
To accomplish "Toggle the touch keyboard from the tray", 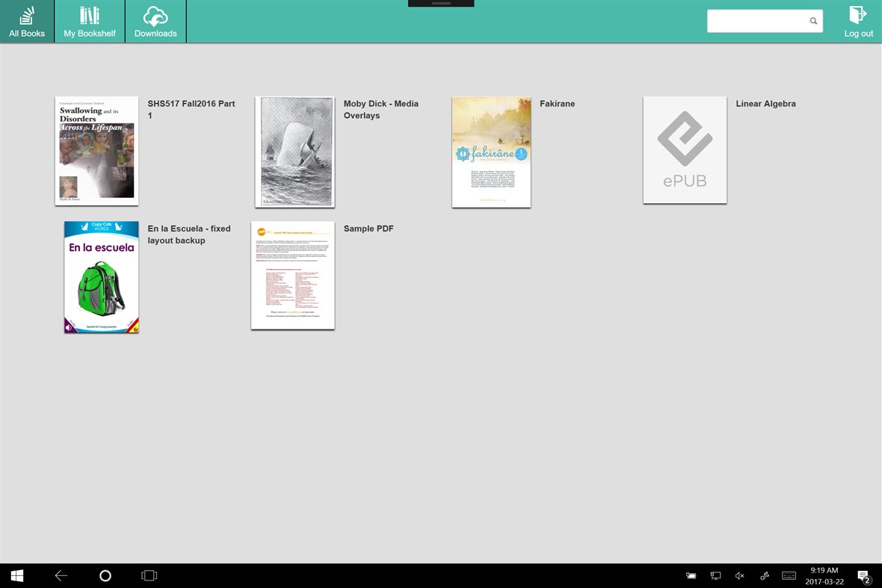I will [x=789, y=575].
